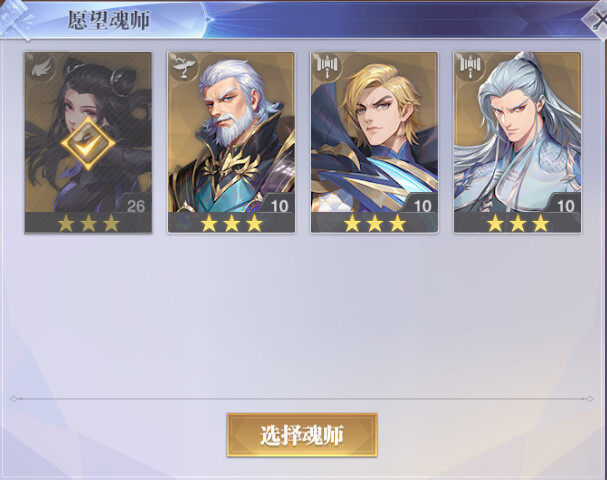Click the 愿望魂师 title header
Screen dimensions: 607x480
[x=109, y=20]
